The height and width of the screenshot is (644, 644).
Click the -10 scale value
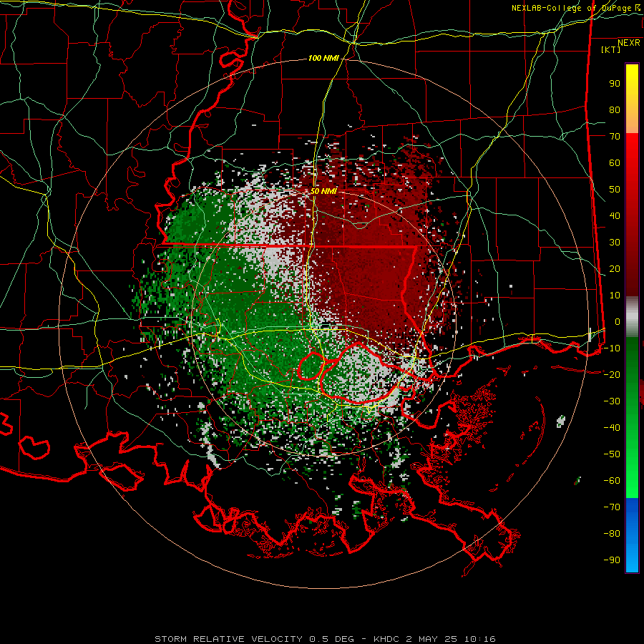[612, 348]
